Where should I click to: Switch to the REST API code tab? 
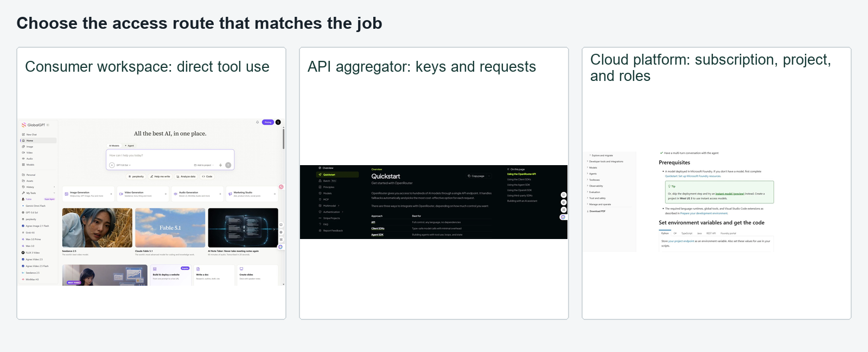point(711,233)
